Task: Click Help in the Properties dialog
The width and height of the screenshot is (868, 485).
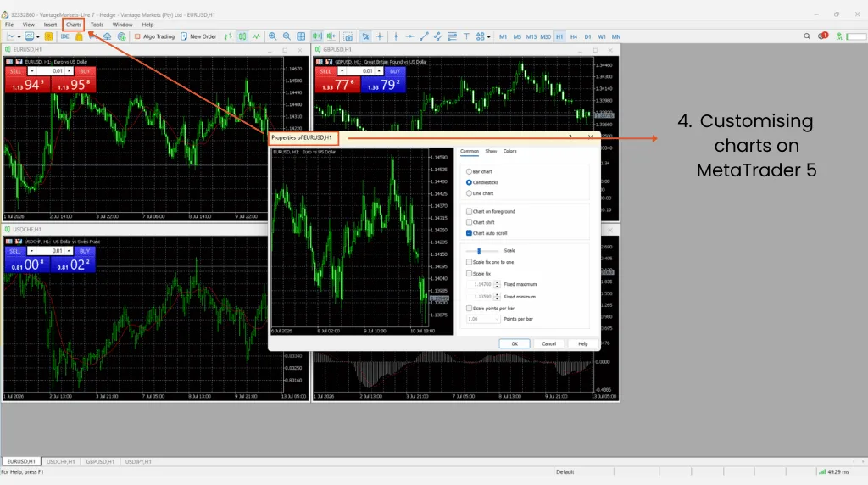Action: [x=583, y=343]
